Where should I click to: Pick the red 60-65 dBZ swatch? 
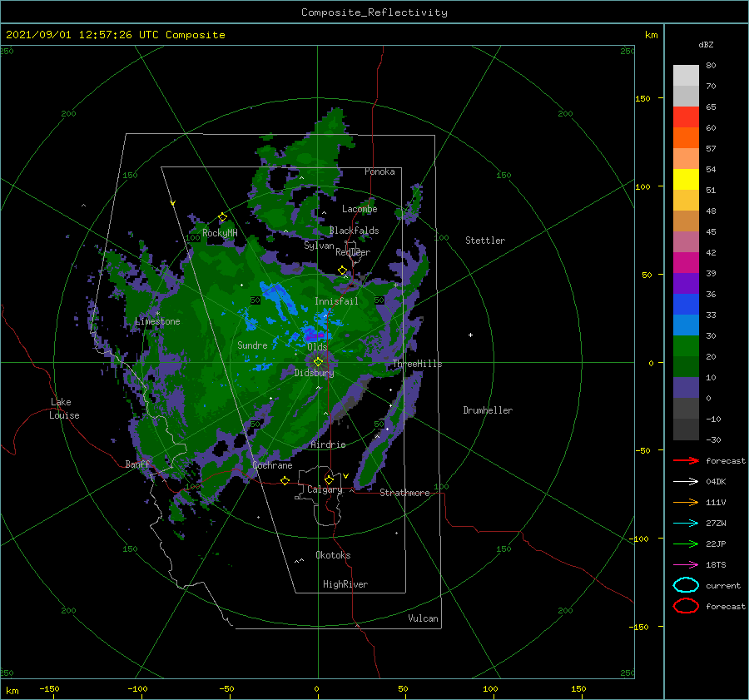pos(686,117)
